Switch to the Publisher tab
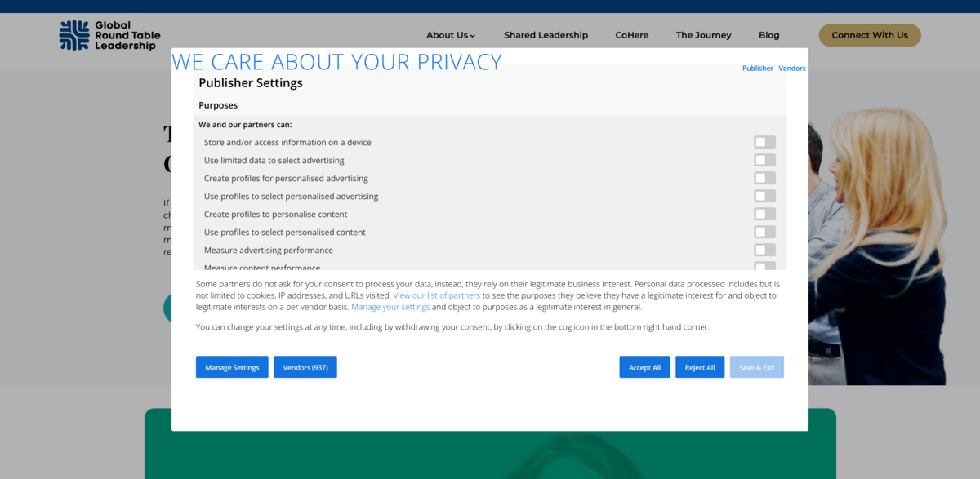The height and width of the screenshot is (479, 980). [x=757, y=69]
